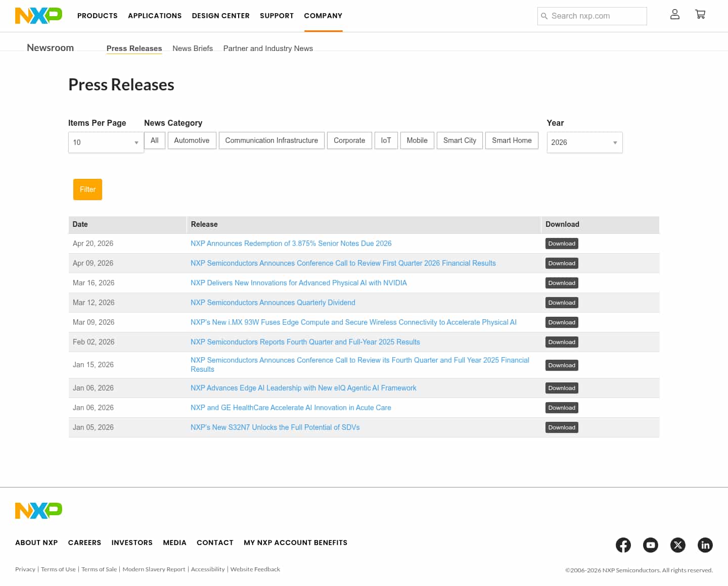This screenshot has width=728, height=586.
Task: Switch to the News Briefs tab
Action: [x=193, y=48]
